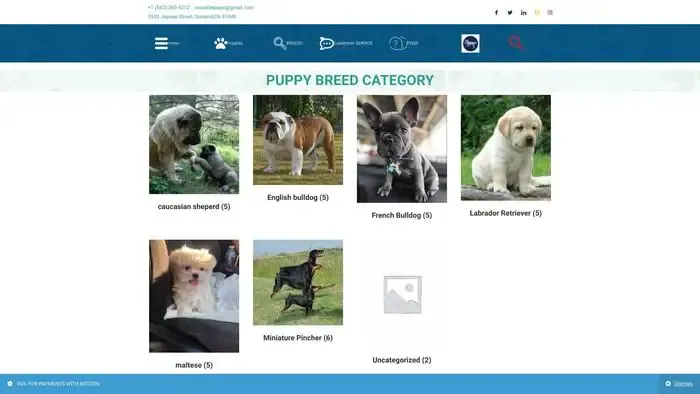Viewport: 700px width, 394px height.
Task: Click the Customer Service menu label
Action: 353,43
